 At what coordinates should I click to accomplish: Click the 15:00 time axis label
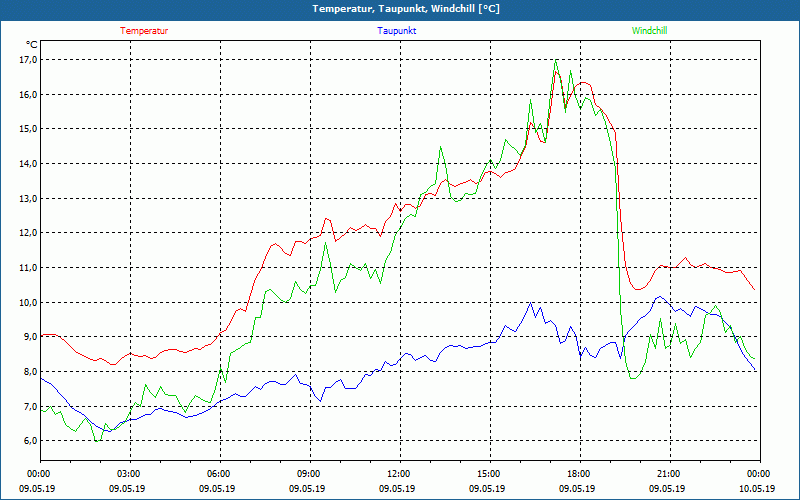490,474
